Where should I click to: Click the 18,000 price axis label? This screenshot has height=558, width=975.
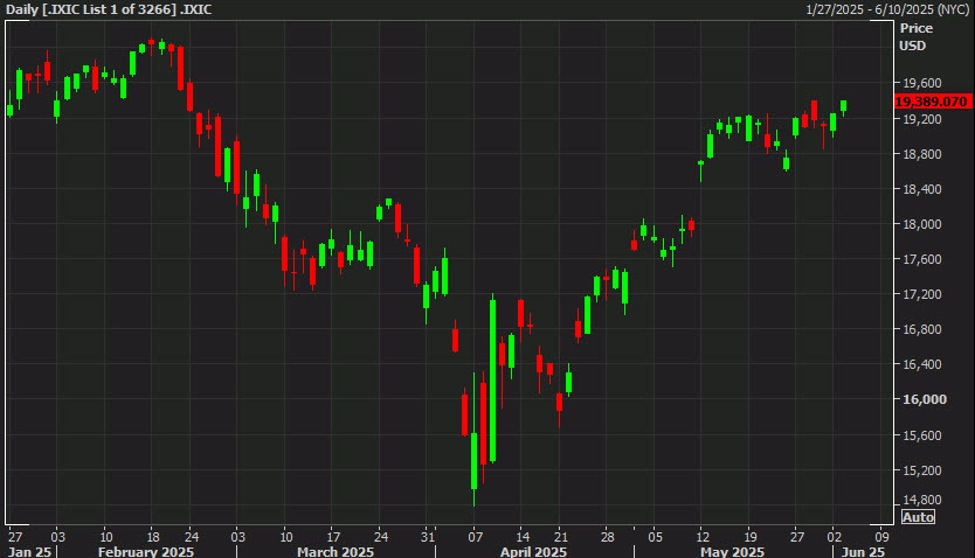[921, 224]
